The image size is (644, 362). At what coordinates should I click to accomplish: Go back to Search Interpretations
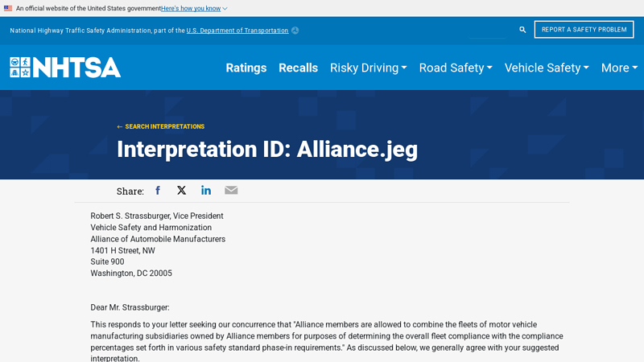coord(160,126)
